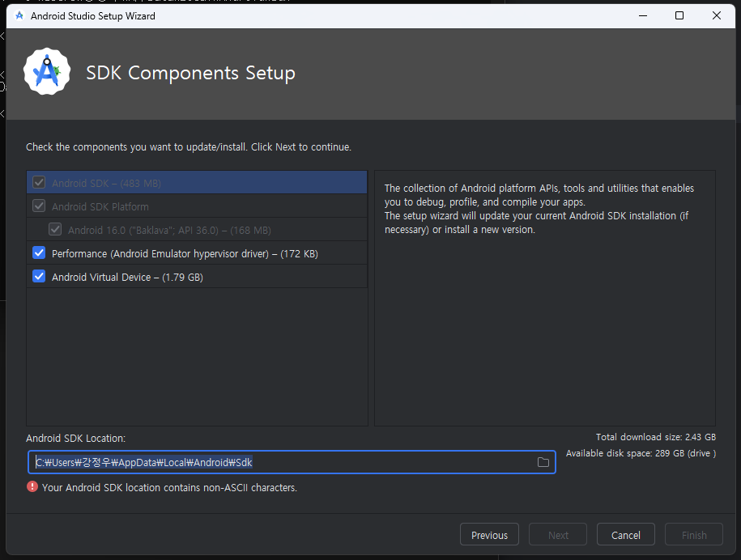
Task: Click the Total download size 2.43 GB text
Action: (x=655, y=437)
